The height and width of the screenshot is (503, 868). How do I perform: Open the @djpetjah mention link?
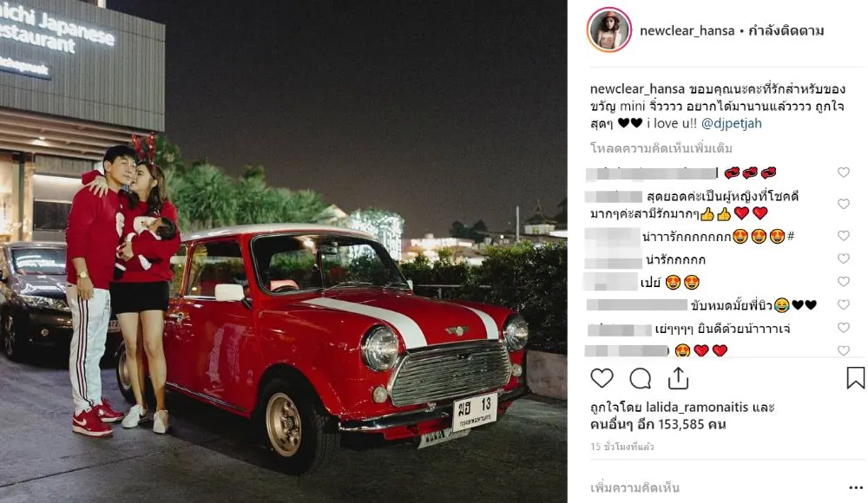731,123
